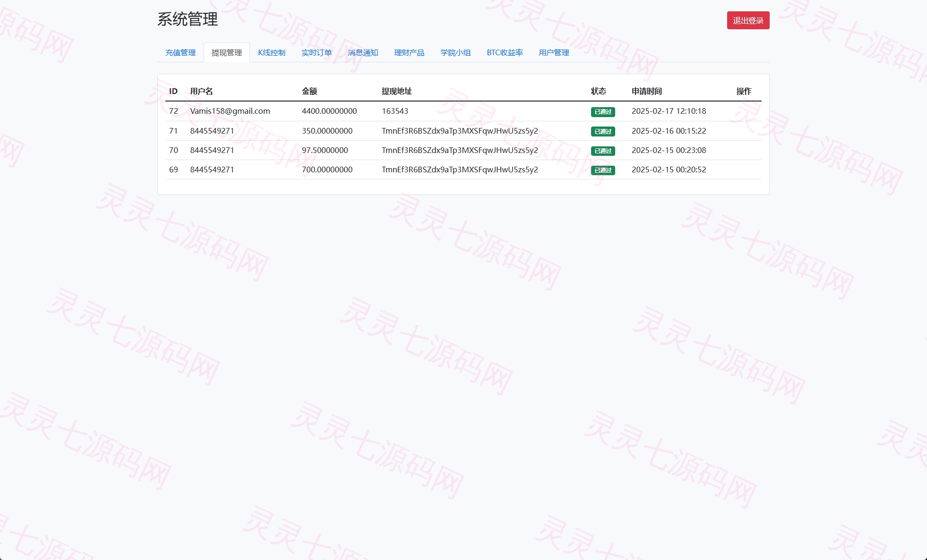Image resolution: width=927 pixels, height=560 pixels.
Task: Open the 理财产品 tab
Action: point(409,52)
